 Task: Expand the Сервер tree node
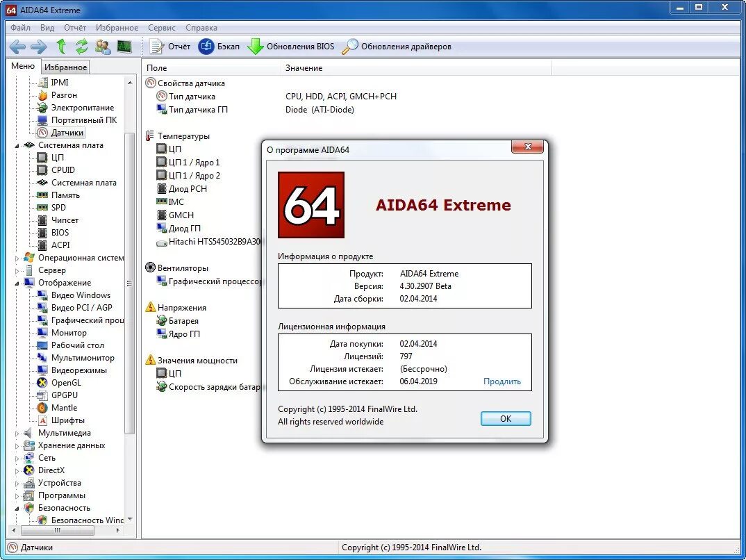coord(17,271)
